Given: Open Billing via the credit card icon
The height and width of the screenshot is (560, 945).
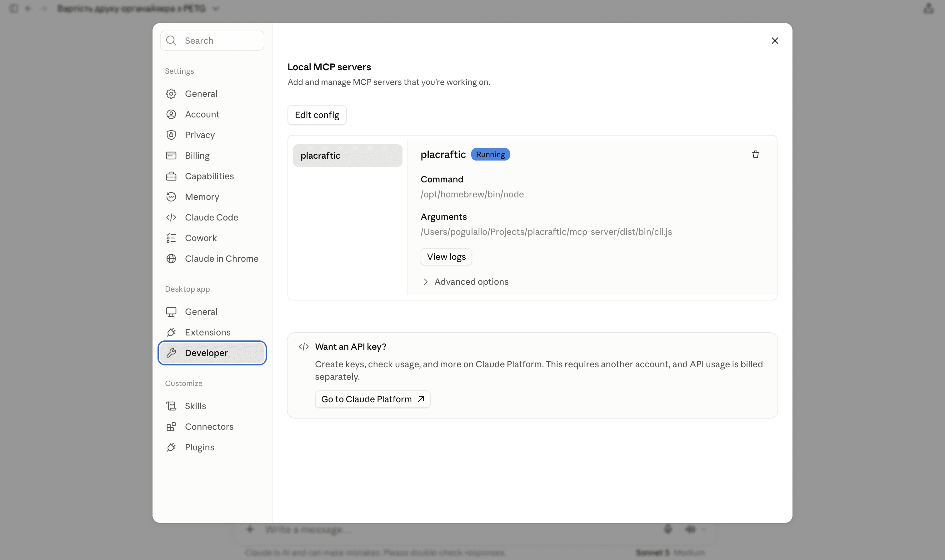Looking at the screenshot, I should click(x=171, y=156).
